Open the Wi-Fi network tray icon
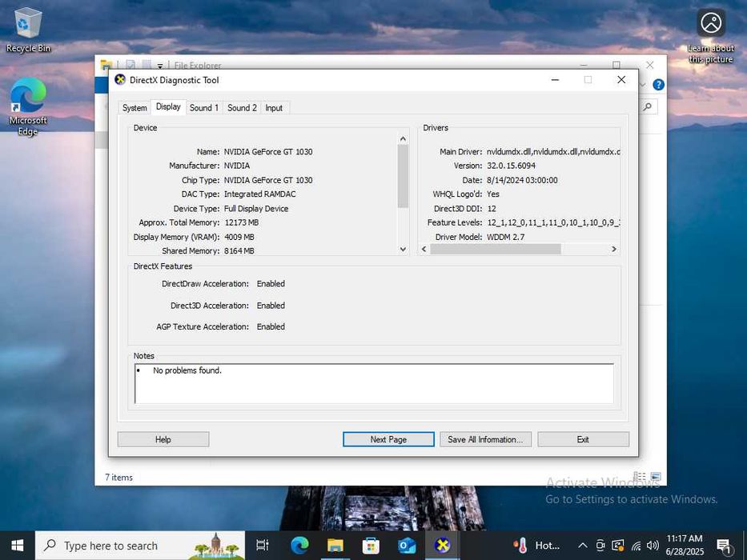Image resolution: width=747 pixels, height=560 pixels. [636, 546]
